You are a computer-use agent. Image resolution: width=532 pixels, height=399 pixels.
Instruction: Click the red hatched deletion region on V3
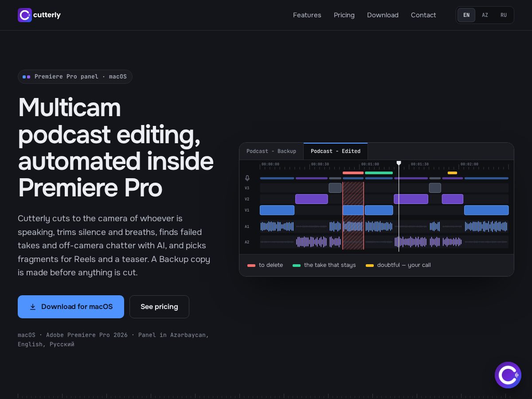pyautogui.click(x=353, y=188)
